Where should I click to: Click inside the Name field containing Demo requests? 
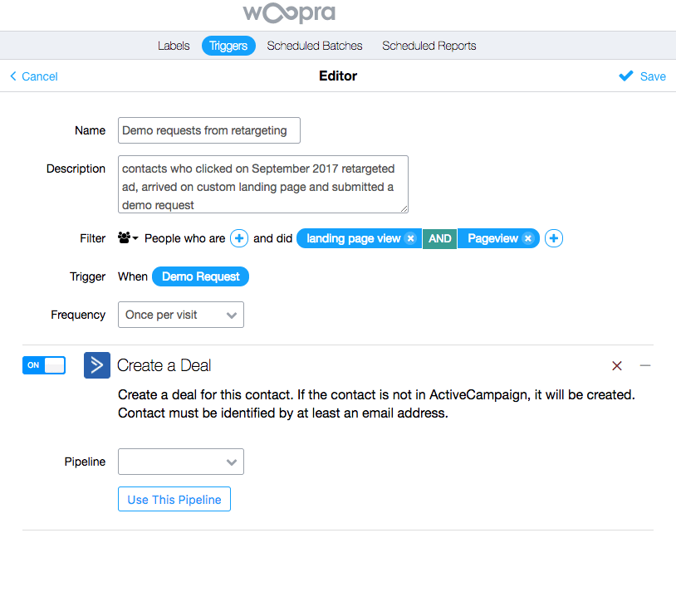[x=208, y=130]
